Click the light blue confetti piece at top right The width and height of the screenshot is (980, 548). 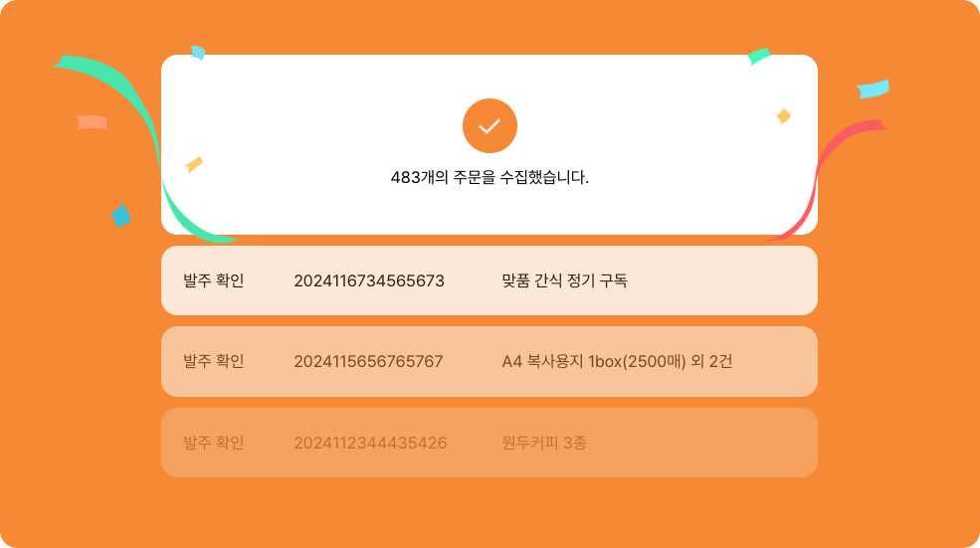tap(874, 89)
